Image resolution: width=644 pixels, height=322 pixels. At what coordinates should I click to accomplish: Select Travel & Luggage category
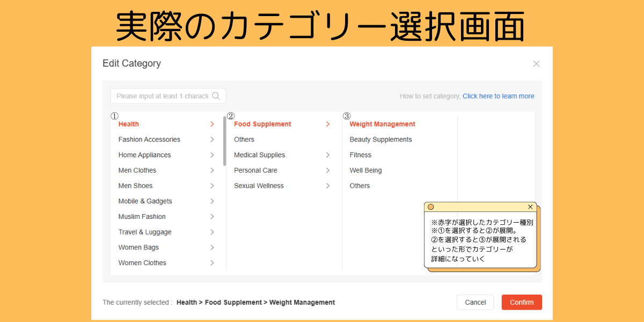[x=145, y=232]
